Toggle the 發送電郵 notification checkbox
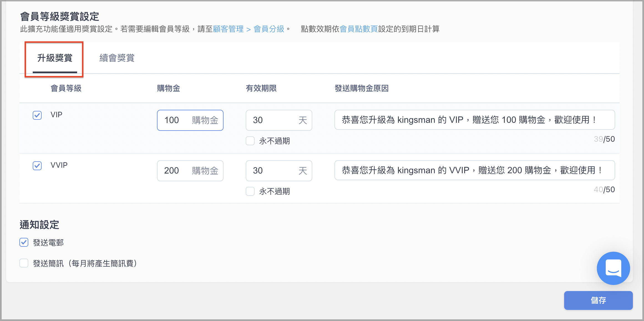Image resolution: width=644 pixels, height=321 pixels. pyautogui.click(x=24, y=242)
